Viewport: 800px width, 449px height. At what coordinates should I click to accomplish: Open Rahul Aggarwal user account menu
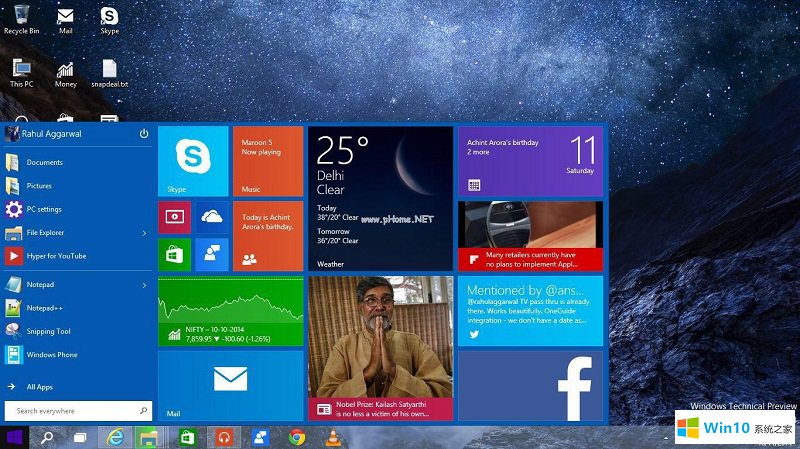[x=43, y=134]
